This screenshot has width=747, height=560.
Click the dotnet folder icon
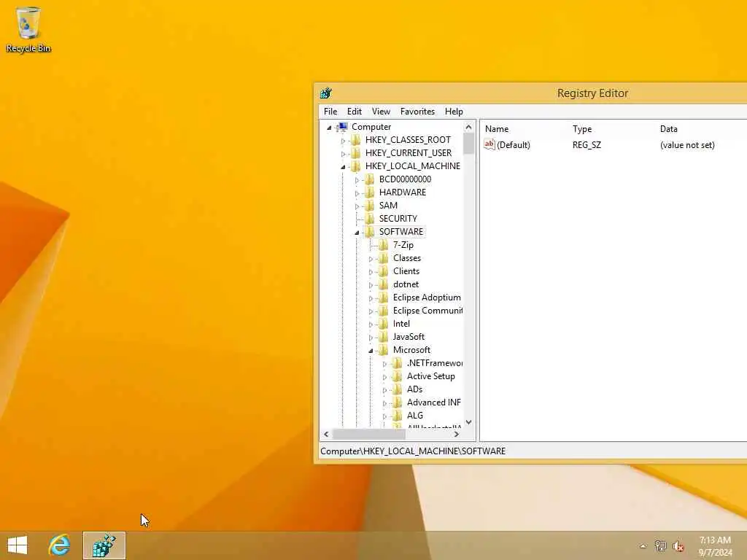[x=384, y=284]
